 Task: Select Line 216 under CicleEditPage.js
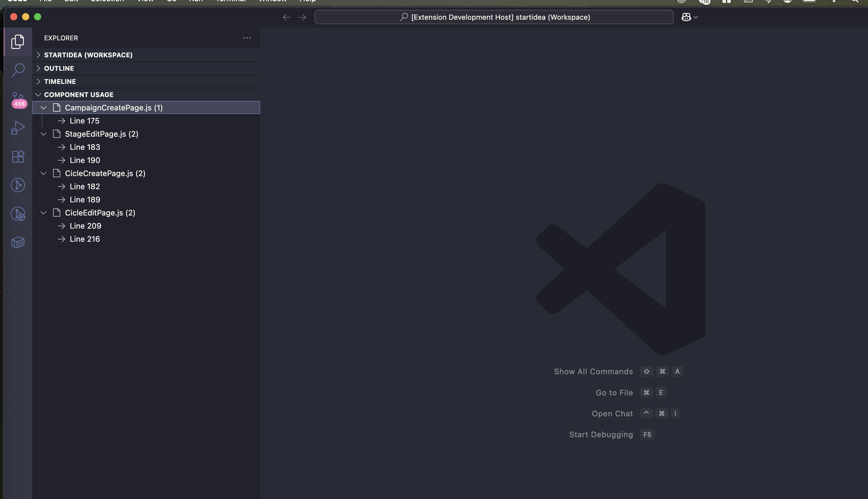pos(85,239)
